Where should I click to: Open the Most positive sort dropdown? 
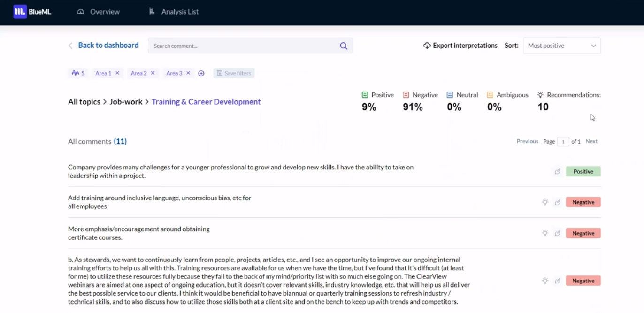pos(561,46)
